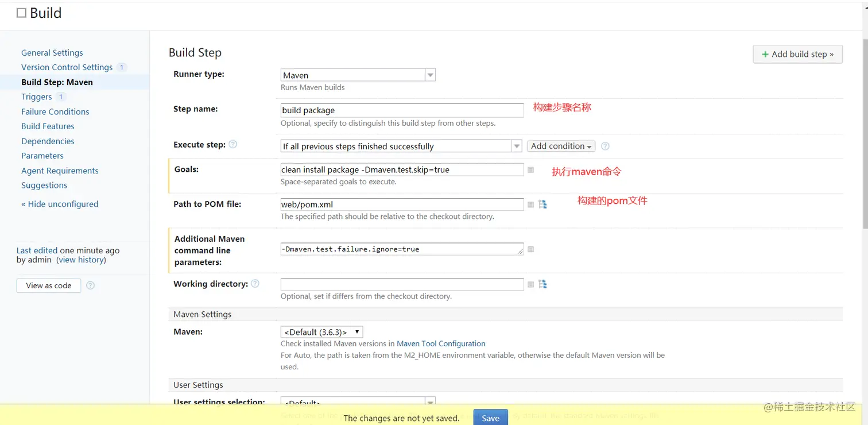The height and width of the screenshot is (425, 868).
Task: Click the Working directory optional hint text
Action: click(366, 296)
